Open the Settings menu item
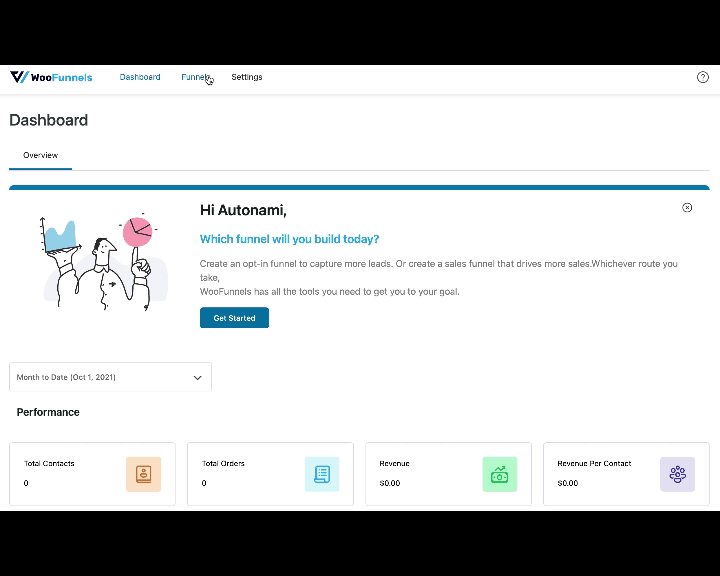 pyautogui.click(x=247, y=77)
